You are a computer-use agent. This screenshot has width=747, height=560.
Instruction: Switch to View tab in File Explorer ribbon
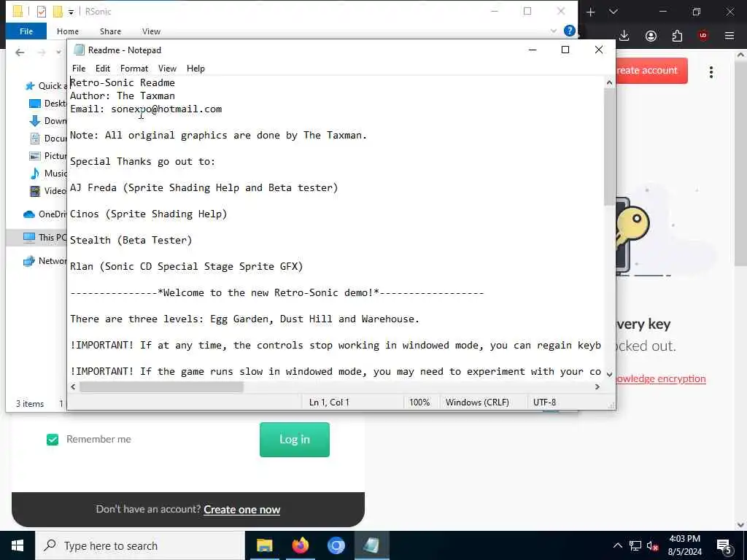pyautogui.click(x=151, y=31)
